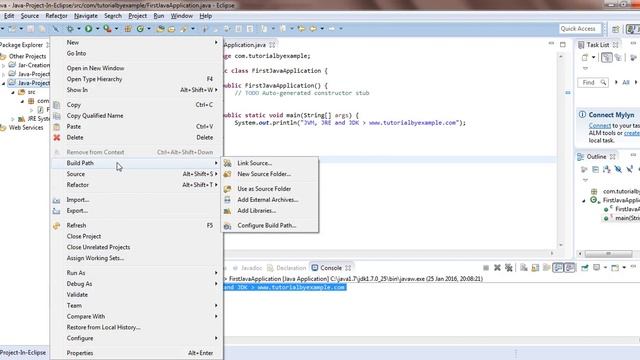The width and height of the screenshot is (640, 360).
Task: Click the Sort icon in Outline toolbar
Action: coord(607,169)
